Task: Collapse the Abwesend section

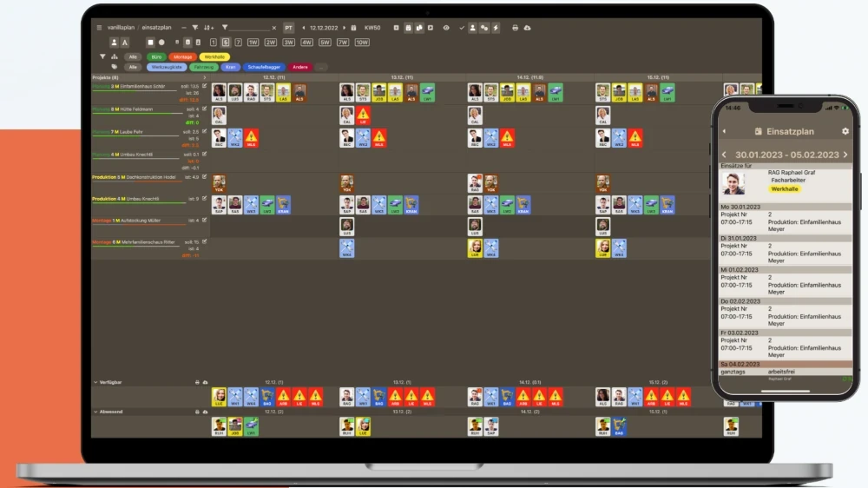Action: (x=95, y=412)
